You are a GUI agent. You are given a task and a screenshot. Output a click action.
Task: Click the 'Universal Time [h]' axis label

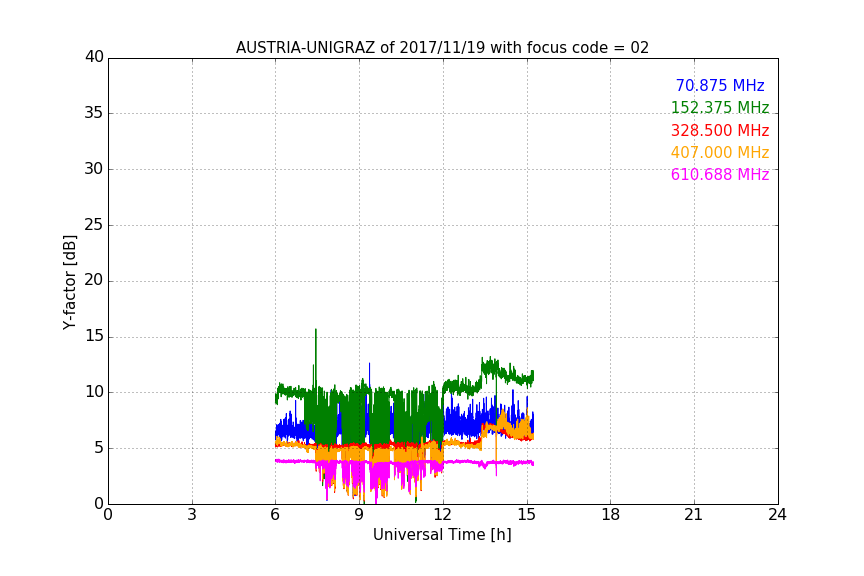click(x=442, y=535)
